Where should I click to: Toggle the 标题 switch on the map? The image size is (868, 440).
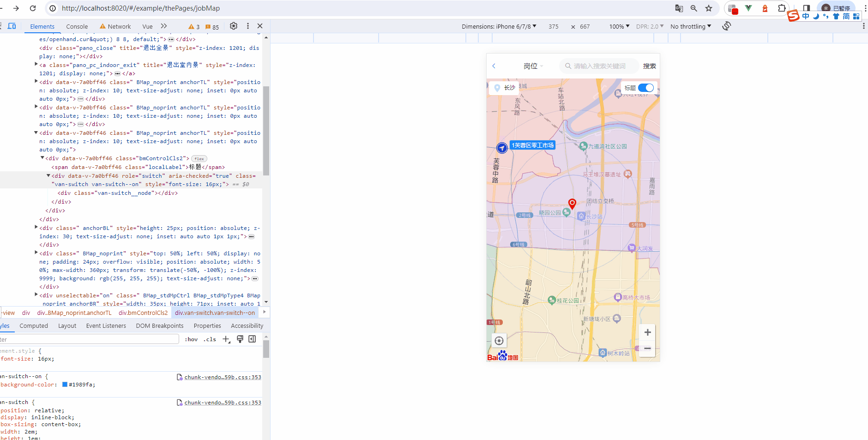point(646,88)
